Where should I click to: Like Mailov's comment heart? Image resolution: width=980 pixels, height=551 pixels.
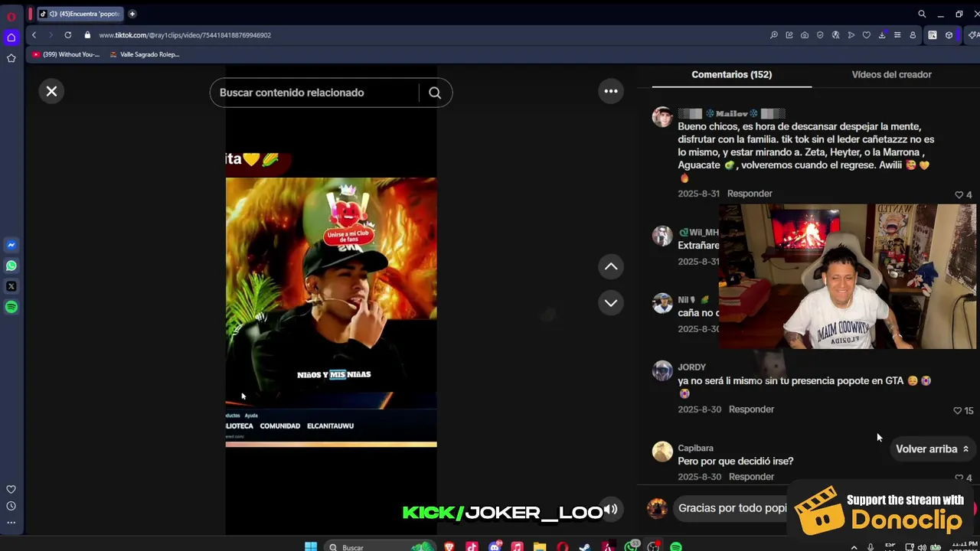(959, 195)
